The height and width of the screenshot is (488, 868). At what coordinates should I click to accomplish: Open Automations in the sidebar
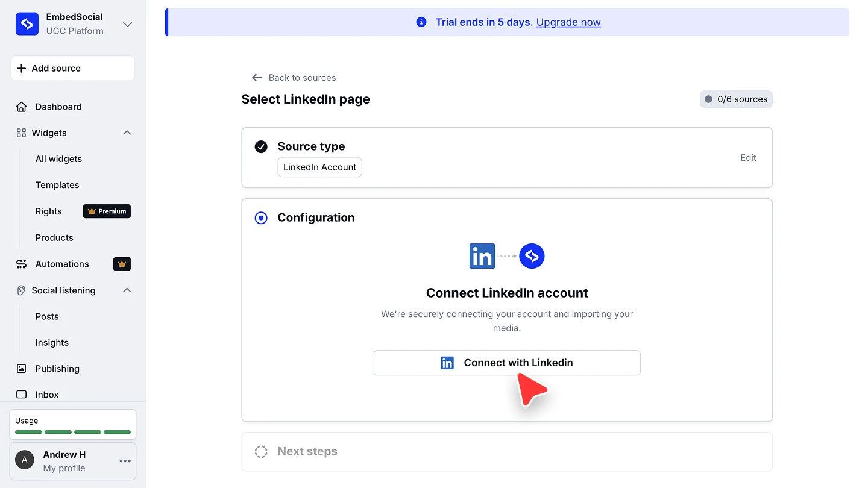click(x=62, y=264)
